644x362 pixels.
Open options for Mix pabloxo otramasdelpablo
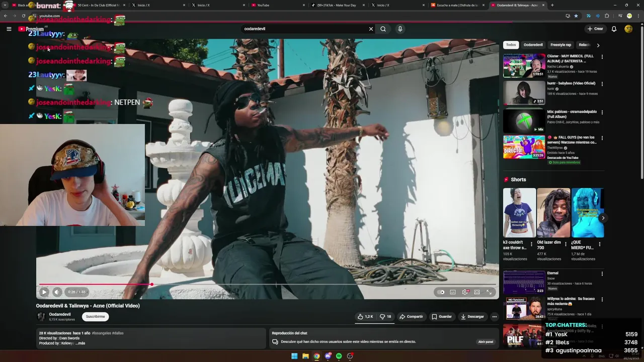tap(602, 112)
